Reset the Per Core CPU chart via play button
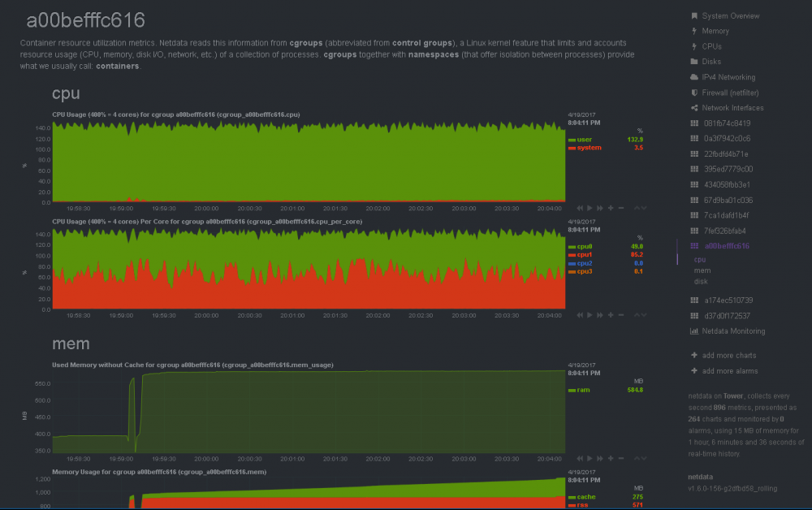The width and height of the screenshot is (812, 510). (x=590, y=315)
